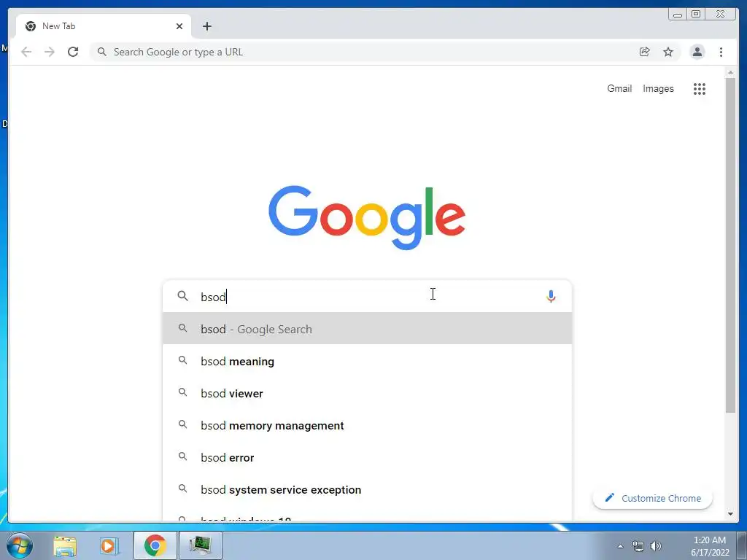Reload the current page

click(x=73, y=52)
